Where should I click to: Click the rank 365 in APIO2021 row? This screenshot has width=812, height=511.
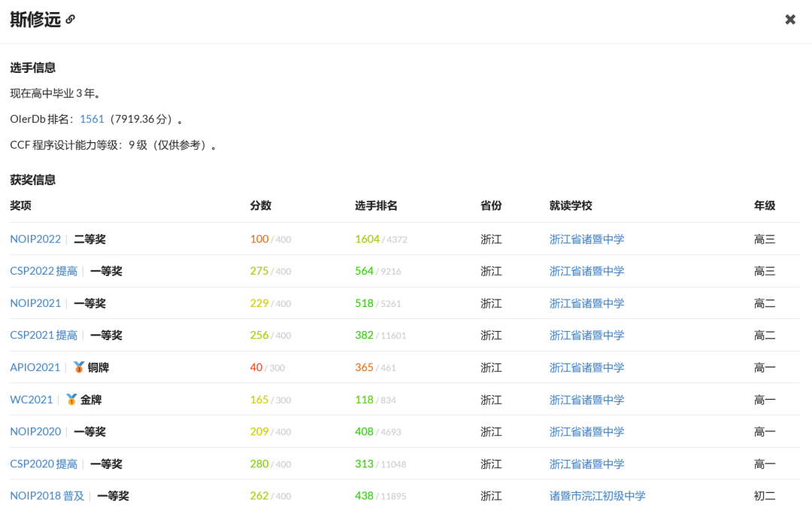[364, 367]
